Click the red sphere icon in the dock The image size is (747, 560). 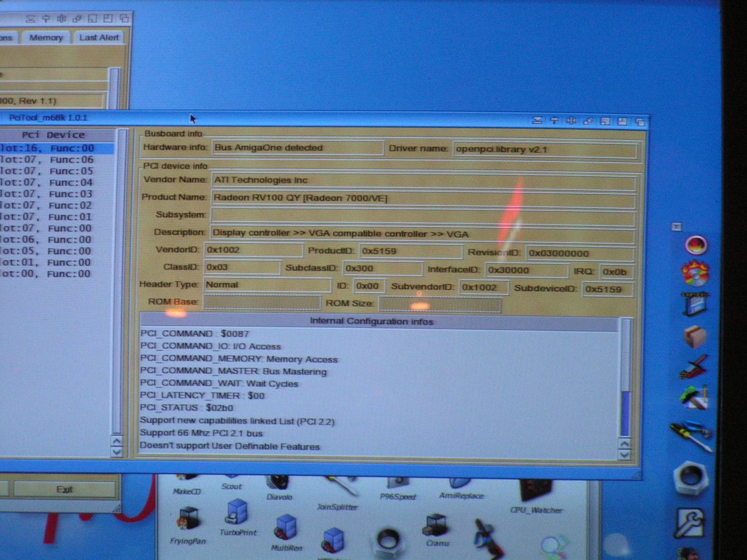[x=696, y=245]
